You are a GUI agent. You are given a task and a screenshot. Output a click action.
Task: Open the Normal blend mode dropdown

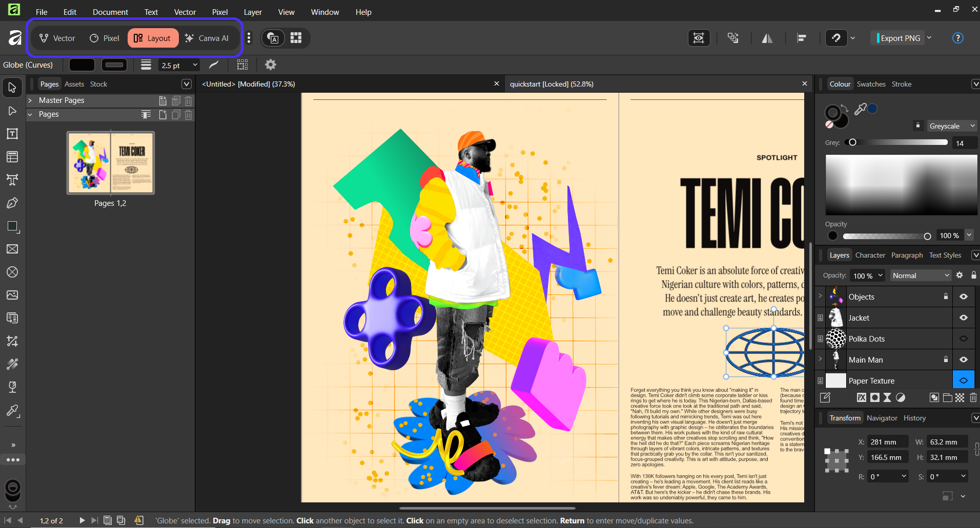pos(921,276)
